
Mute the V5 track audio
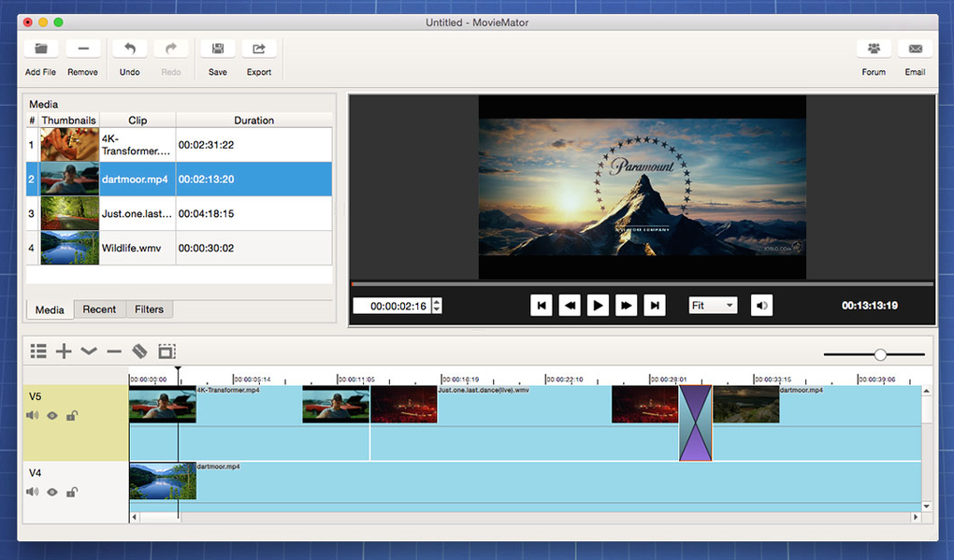pos(33,416)
